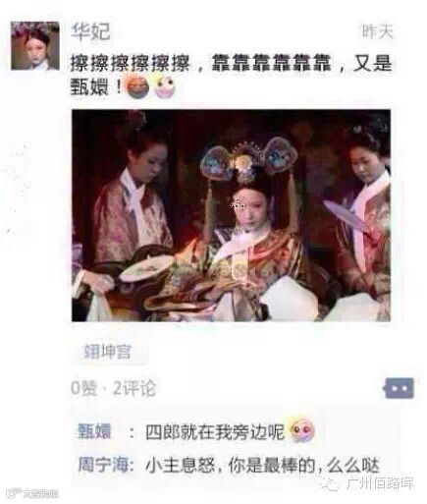The height and width of the screenshot is (504, 427).
Task: Select the comment text 四郎就在我旁边呢
Action: click(215, 432)
